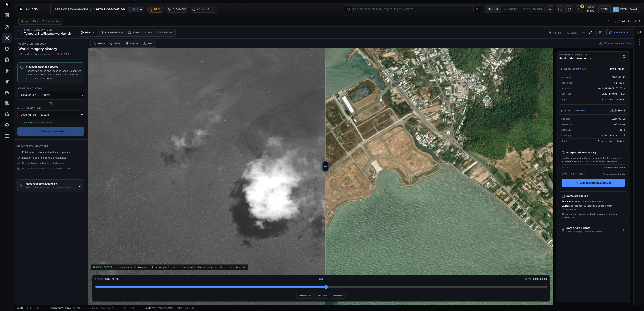Show only the Before imagery
The width and height of the screenshot is (644, 311).
(132, 44)
